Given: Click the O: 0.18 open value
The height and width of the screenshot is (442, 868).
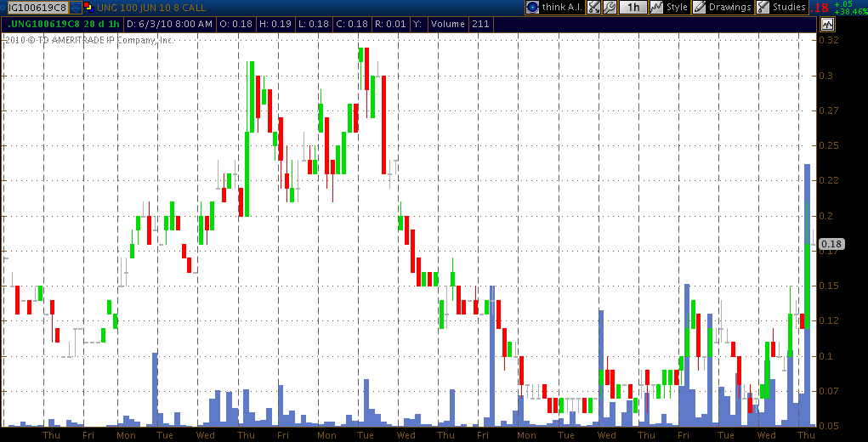Looking at the screenshot, I should [x=235, y=25].
